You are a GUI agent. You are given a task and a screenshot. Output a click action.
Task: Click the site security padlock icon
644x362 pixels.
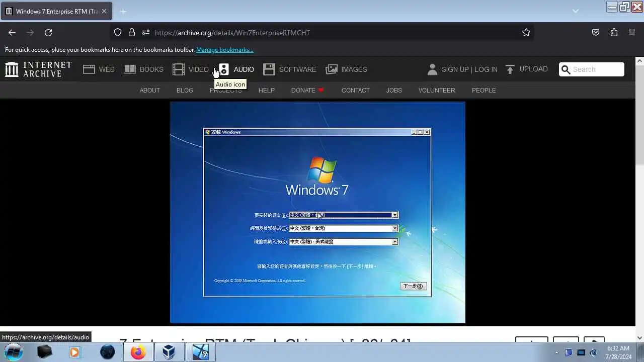tap(132, 32)
